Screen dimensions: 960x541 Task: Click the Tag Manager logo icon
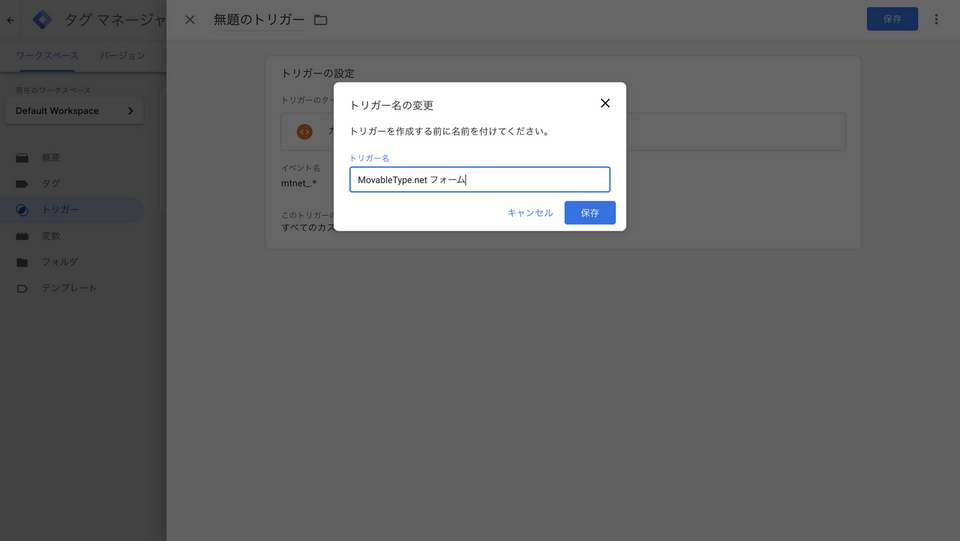tap(42, 20)
